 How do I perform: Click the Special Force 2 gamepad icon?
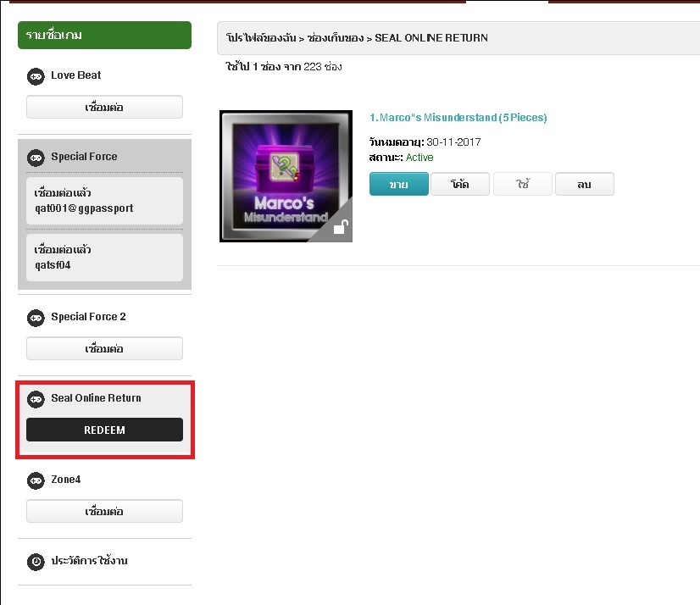pos(36,317)
